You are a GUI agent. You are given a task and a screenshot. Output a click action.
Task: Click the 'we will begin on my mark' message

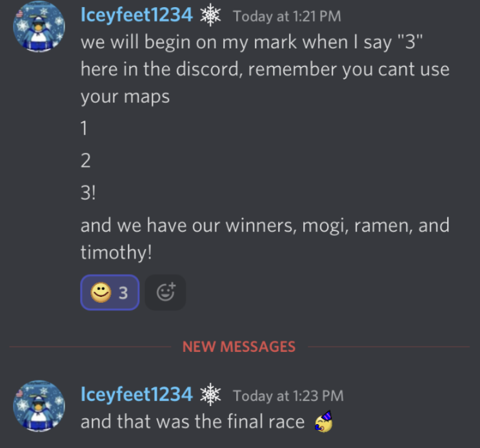(265, 69)
